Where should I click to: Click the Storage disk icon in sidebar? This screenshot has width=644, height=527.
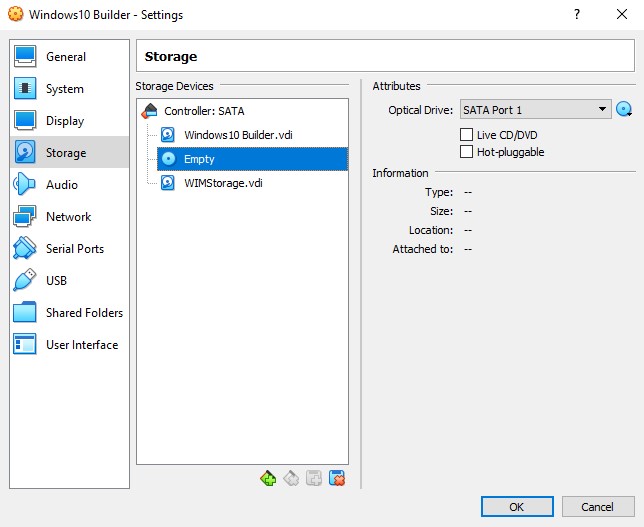[25, 152]
